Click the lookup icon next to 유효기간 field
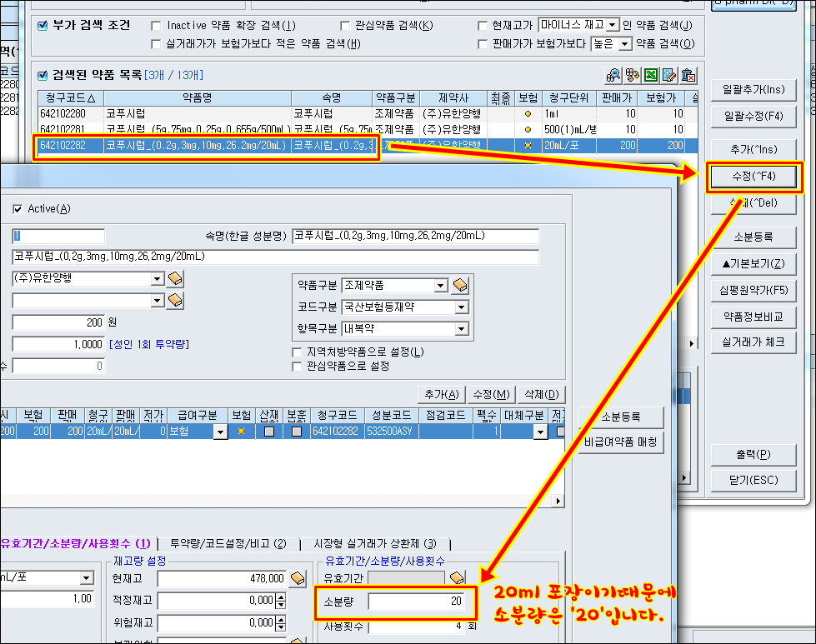Viewport: 816px width, 644px height. pos(456,577)
